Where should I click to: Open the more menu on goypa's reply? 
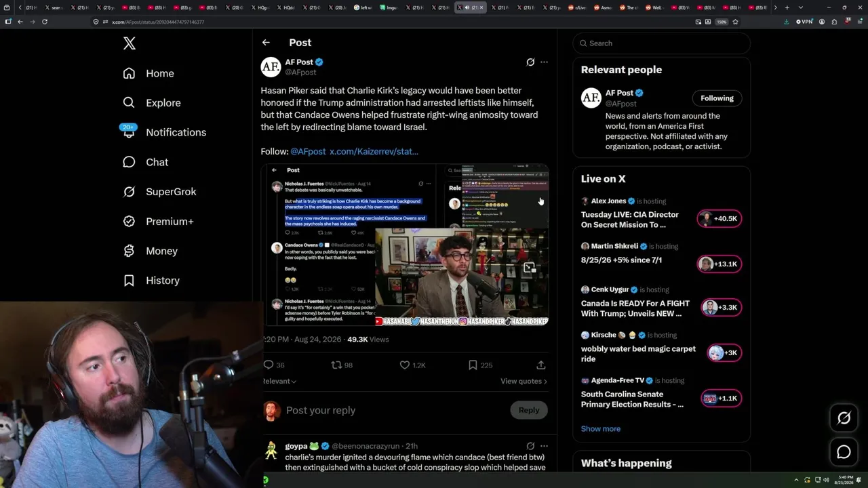(x=544, y=446)
